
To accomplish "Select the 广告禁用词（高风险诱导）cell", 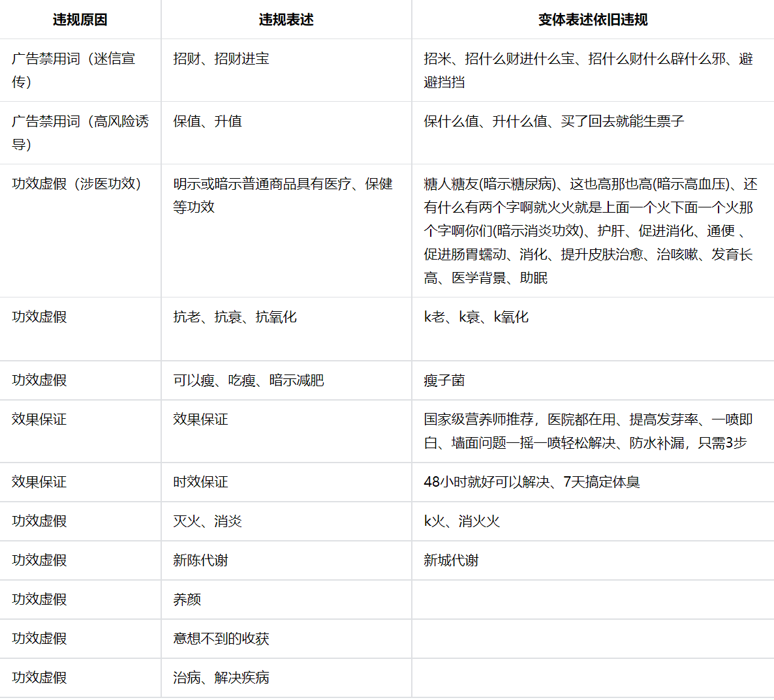I will (x=80, y=132).
